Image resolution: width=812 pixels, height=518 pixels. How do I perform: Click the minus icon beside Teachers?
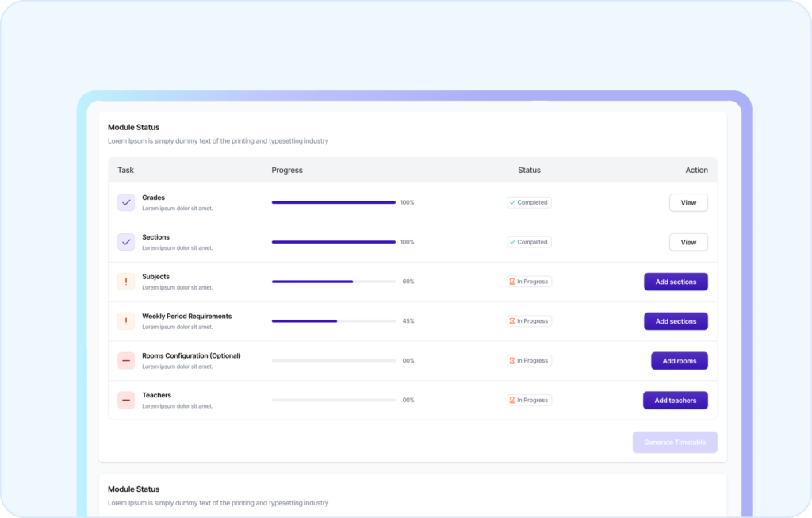point(126,401)
